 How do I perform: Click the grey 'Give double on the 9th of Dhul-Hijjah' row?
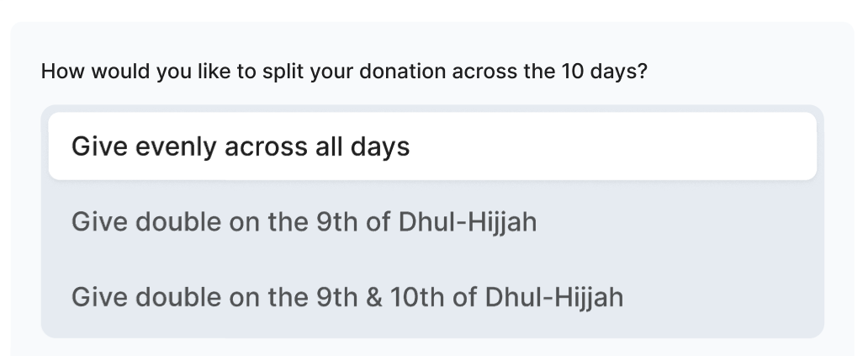pyautogui.click(x=432, y=221)
